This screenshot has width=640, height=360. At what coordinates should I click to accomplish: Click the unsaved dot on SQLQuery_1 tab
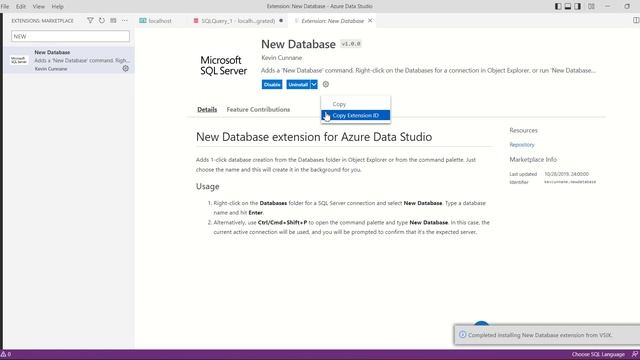[x=281, y=20]
